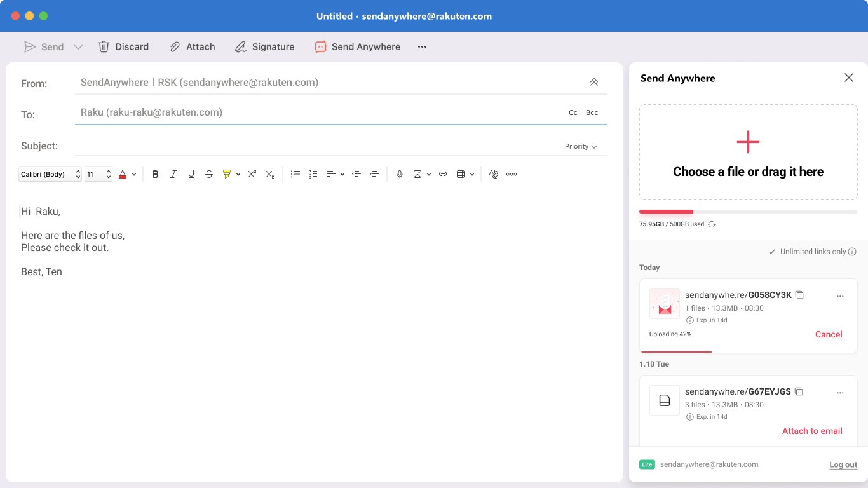
Task: Click Choose a file drop area
Action: pyautogui.click(x=749, y=152)
